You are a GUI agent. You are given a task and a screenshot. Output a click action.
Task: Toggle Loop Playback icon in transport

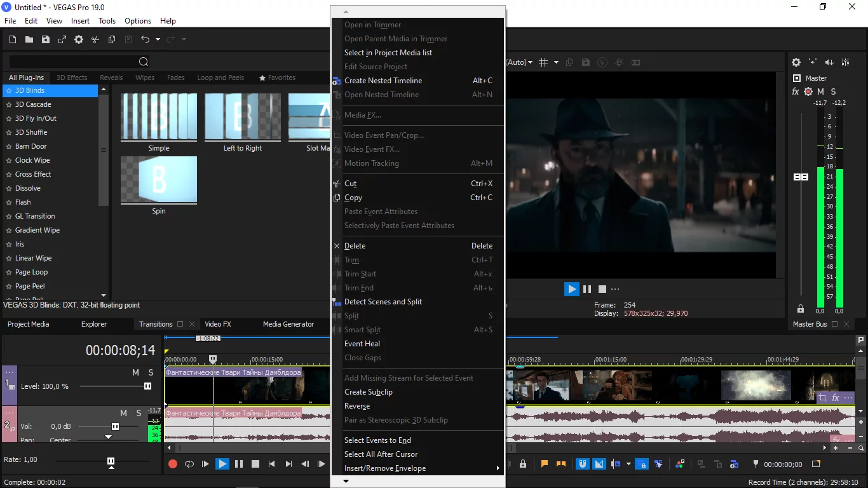click(189, 464)
